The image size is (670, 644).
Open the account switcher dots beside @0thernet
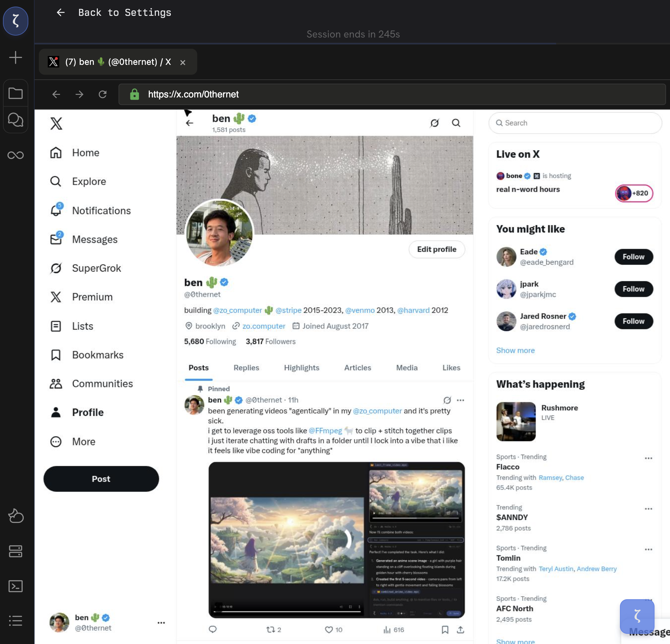pos(161,623)
